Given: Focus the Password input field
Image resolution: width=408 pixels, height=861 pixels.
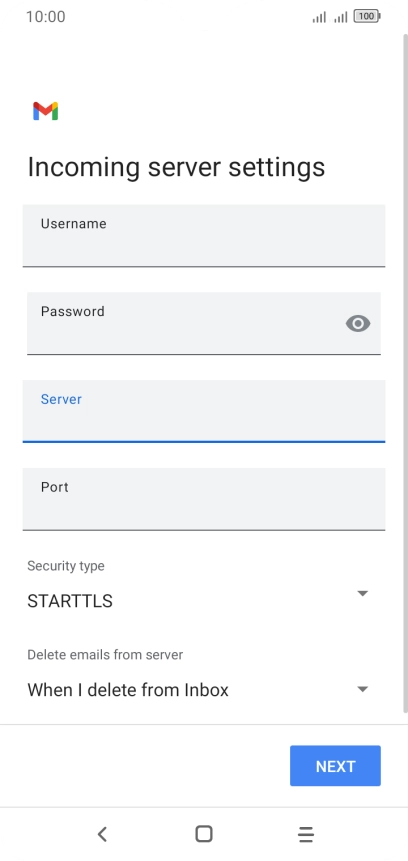Looking at the screenshot, I should pyautogui.click(x=204, y=323).
